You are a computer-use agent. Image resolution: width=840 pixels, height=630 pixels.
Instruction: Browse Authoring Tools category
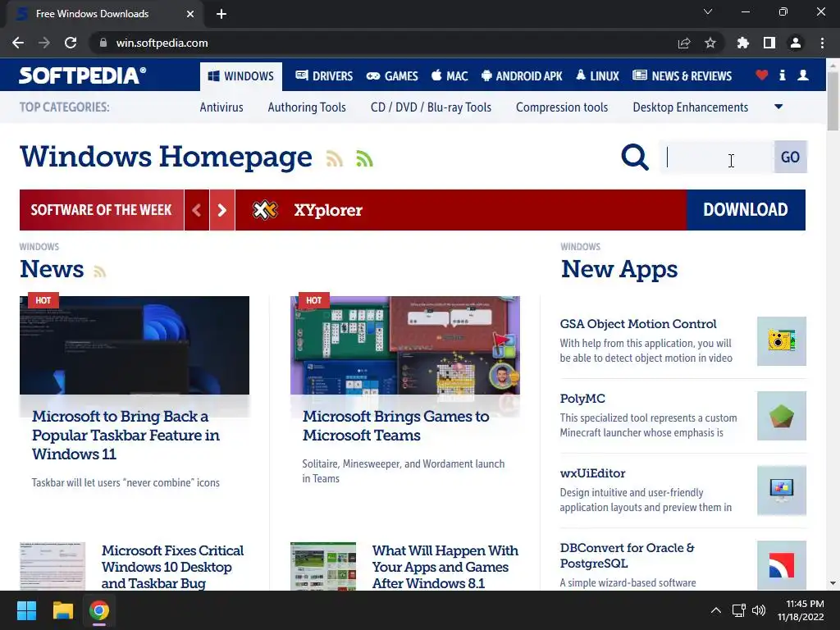click(x=307, y=107)
